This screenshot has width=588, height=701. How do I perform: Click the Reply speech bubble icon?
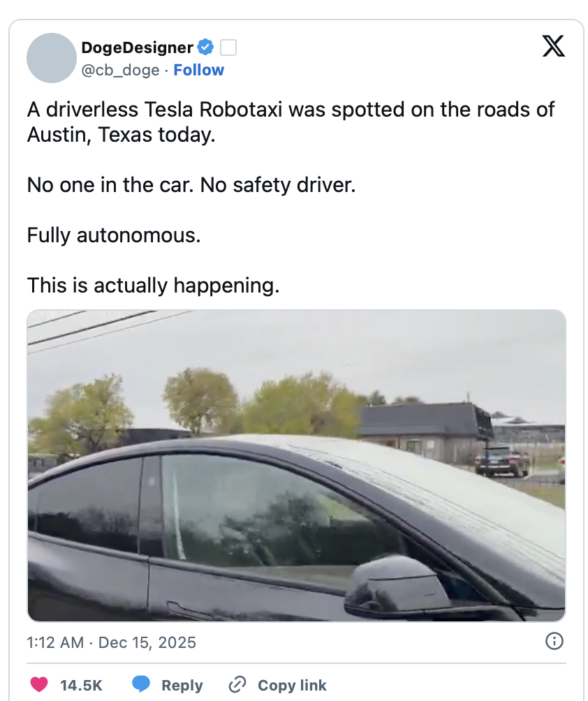141,685
